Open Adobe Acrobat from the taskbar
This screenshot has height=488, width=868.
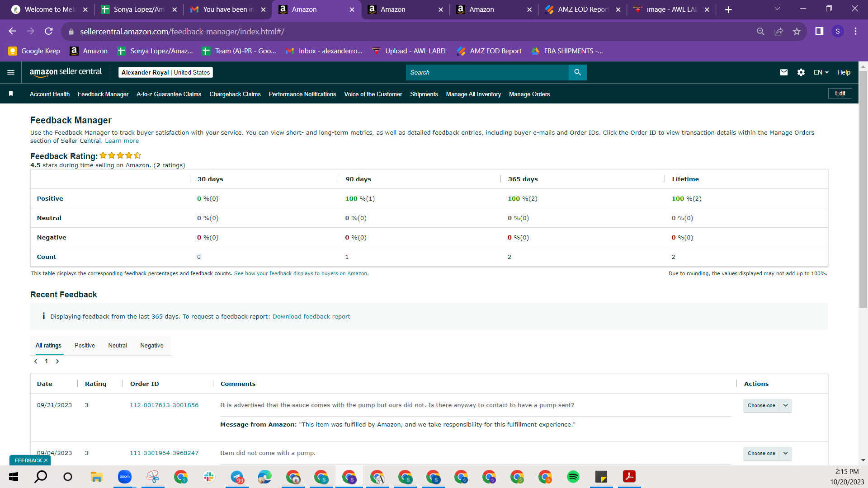tap(629, 477)
